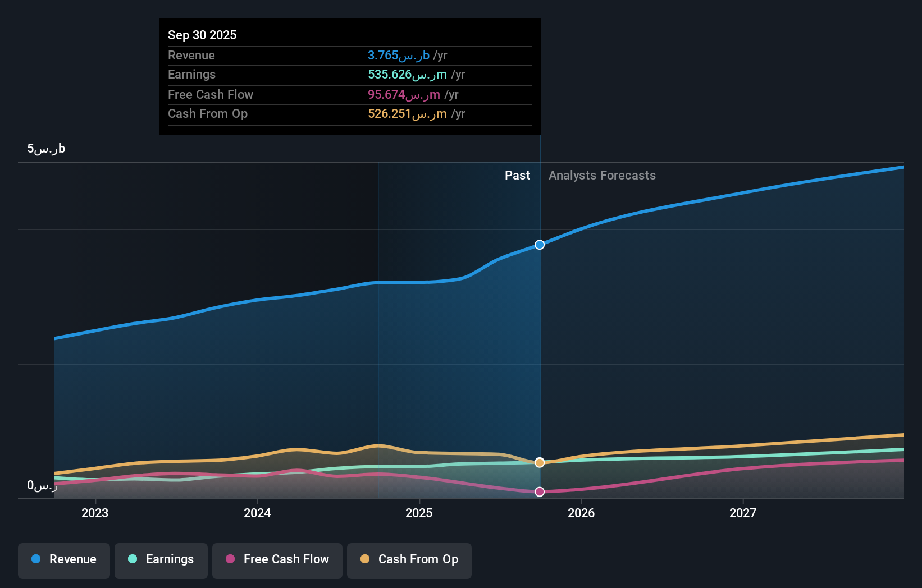Click the vertical Past/Forecast divider line
The width and height of the screenshot is (922, 588).
(539, 337)
